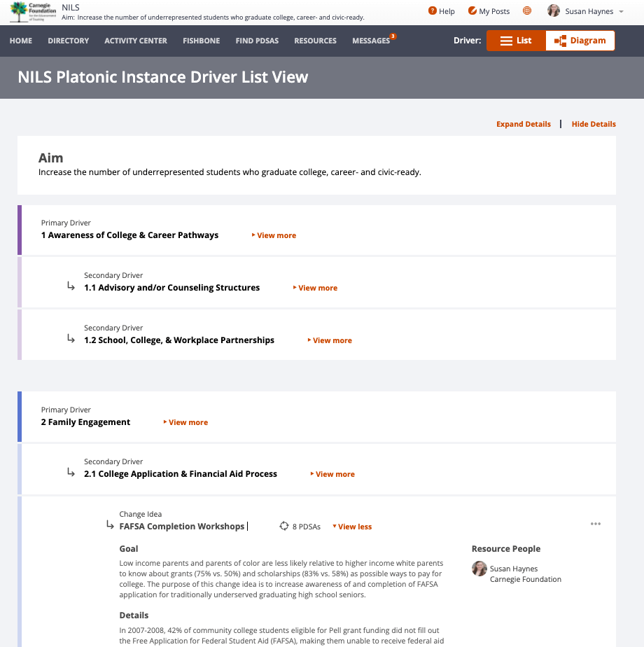Click the Messages notification badge
Viewport: 644px width, 647px height.
tap(393, 36)
